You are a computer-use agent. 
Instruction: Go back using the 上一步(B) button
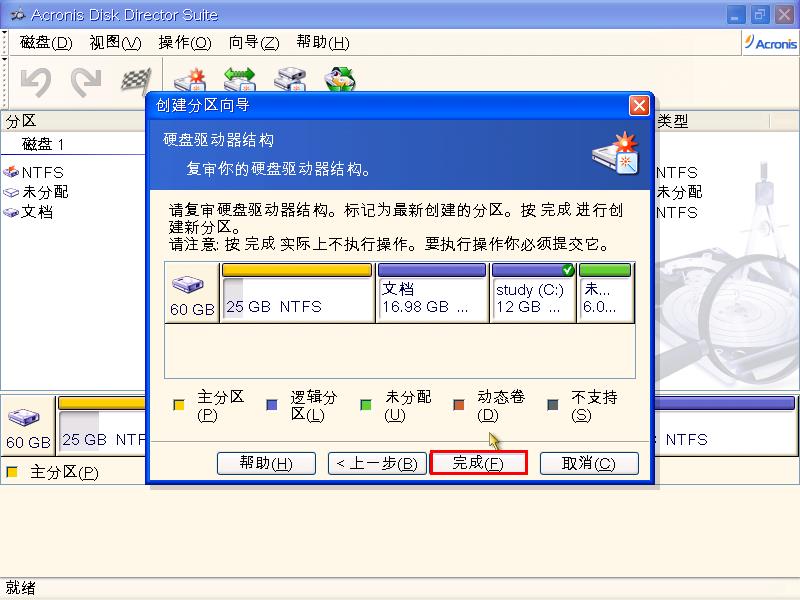pos(376,462)
